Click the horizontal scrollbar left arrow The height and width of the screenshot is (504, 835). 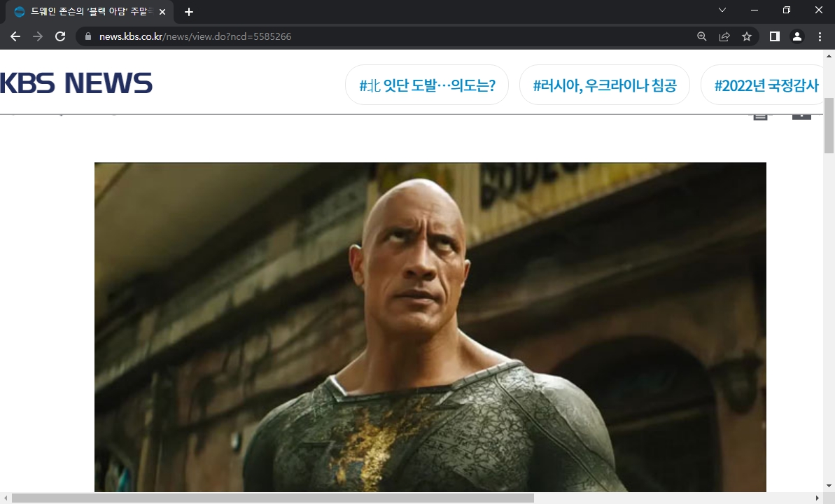(x=5, y=498)
